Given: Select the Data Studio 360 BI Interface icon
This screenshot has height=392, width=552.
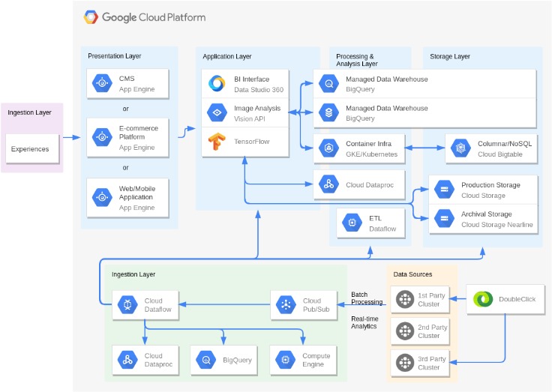Looking at the screenshot, I should coord(217,83).
